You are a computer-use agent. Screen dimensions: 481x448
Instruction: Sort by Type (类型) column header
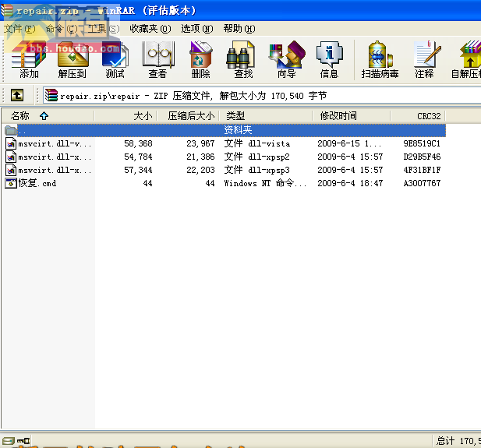coord(266,116)
